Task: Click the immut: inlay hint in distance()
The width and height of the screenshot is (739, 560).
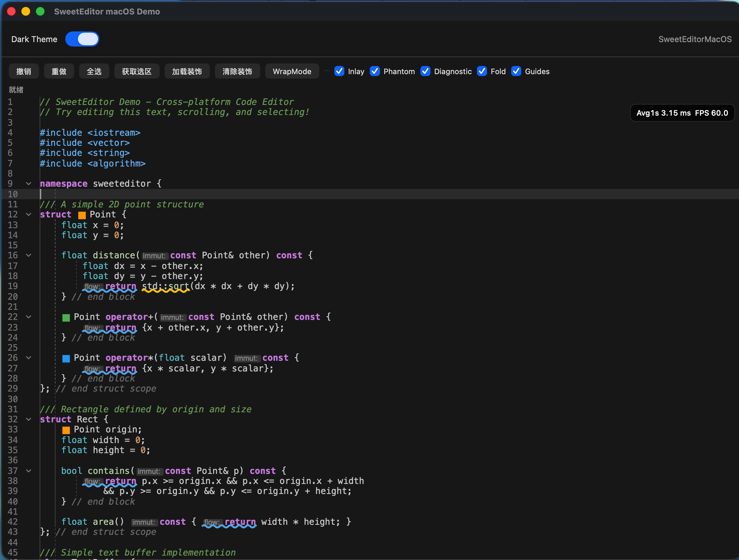Action: [154, 255]
